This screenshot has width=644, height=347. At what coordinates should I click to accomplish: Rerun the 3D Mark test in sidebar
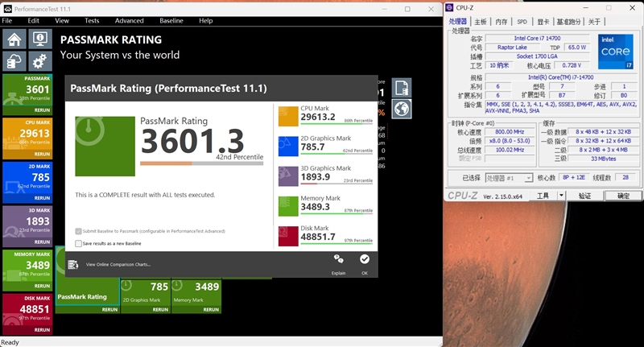(x=42, y=242)
